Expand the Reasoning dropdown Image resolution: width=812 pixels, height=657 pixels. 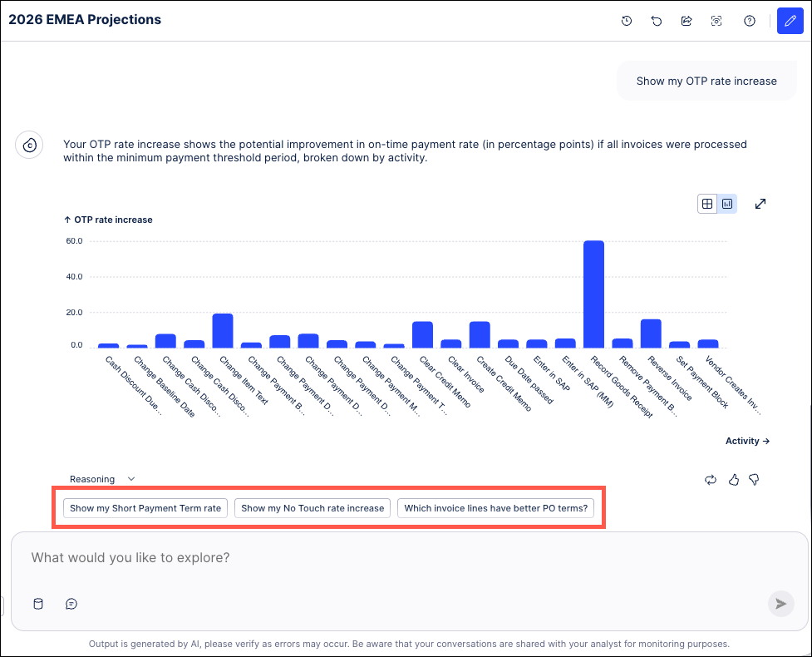point(102,479)
